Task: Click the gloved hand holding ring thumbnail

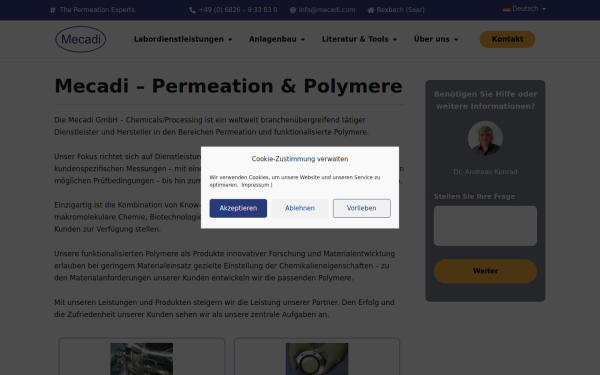Action: click(317, 359)
